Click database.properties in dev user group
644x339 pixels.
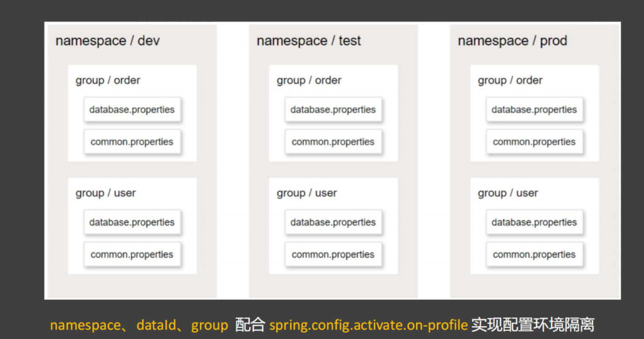pyautogui.click(x=132, y=222)
